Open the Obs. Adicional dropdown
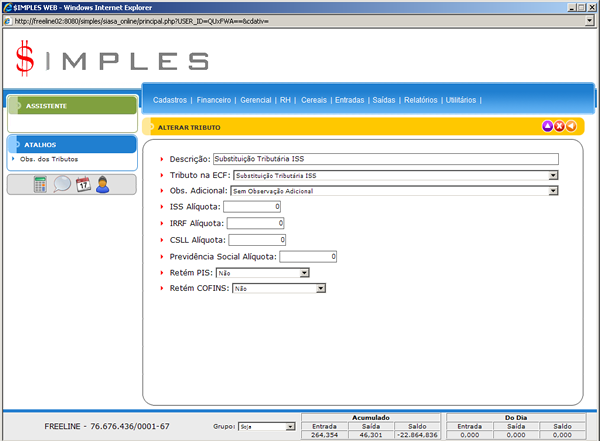Image resolution: width=600 pixels, height=441 pixels. [x=553, y=190]
